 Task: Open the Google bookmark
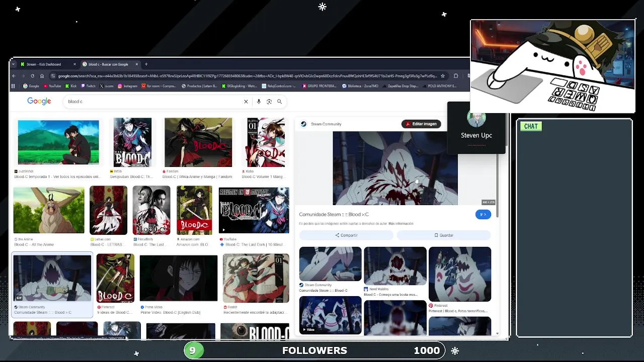point(31,86)
